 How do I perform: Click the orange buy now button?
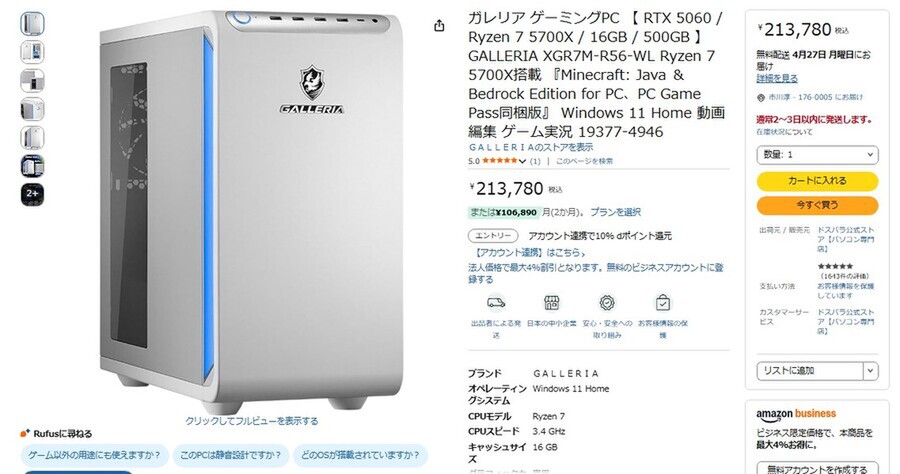tap(817, 205)
